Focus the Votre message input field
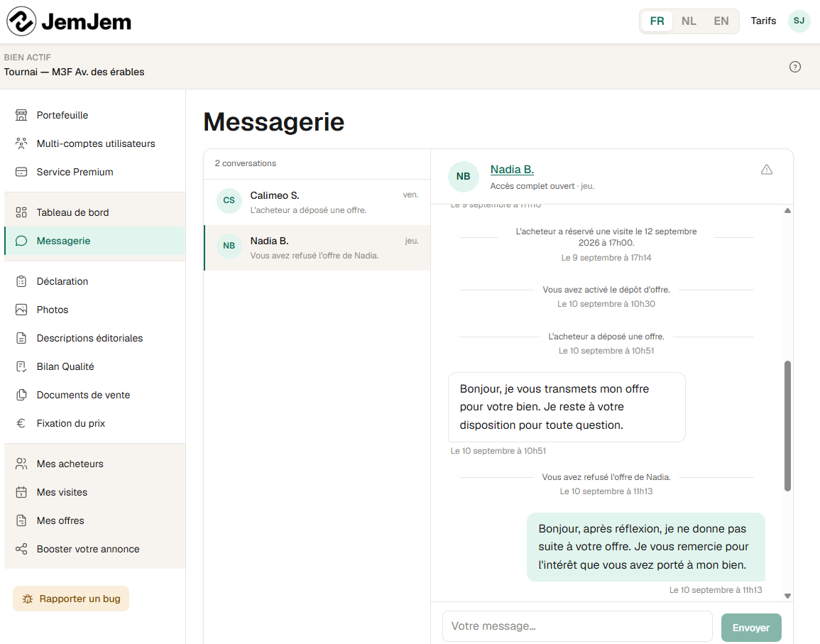 pyautogui.click(x=577, y=626)
